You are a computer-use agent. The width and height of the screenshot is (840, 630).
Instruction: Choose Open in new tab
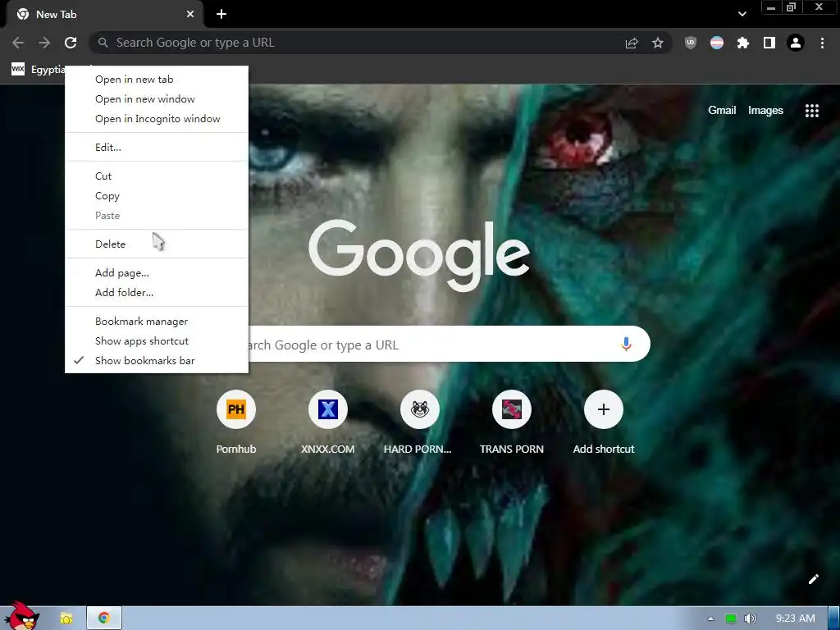click(x=157, y=80)
